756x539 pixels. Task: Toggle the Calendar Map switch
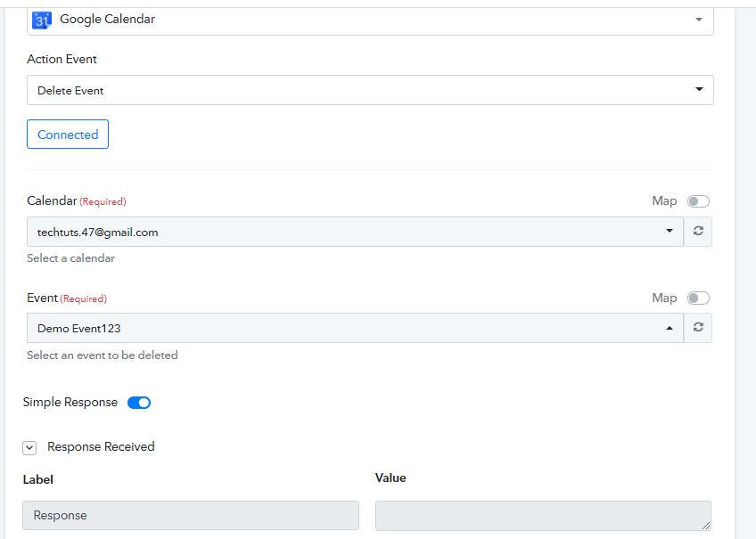click(x=698, y=201)
